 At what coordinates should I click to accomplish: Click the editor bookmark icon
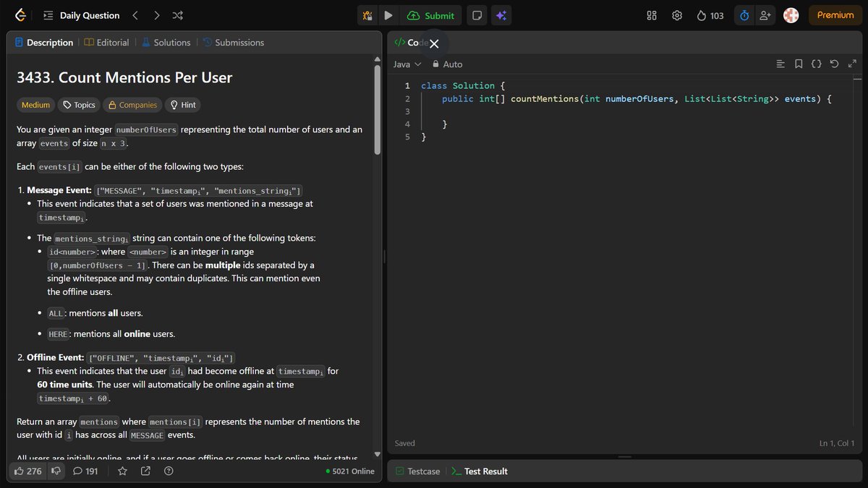[799, 64]
